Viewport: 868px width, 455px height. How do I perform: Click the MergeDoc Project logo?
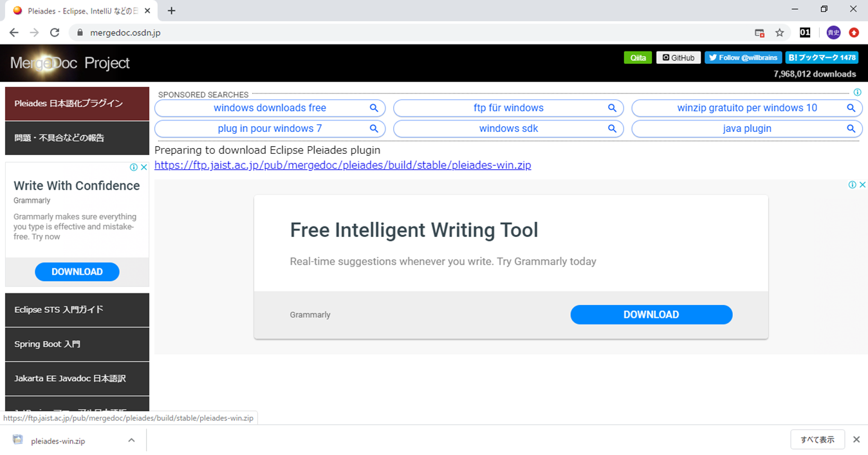[x=70, y=62]
